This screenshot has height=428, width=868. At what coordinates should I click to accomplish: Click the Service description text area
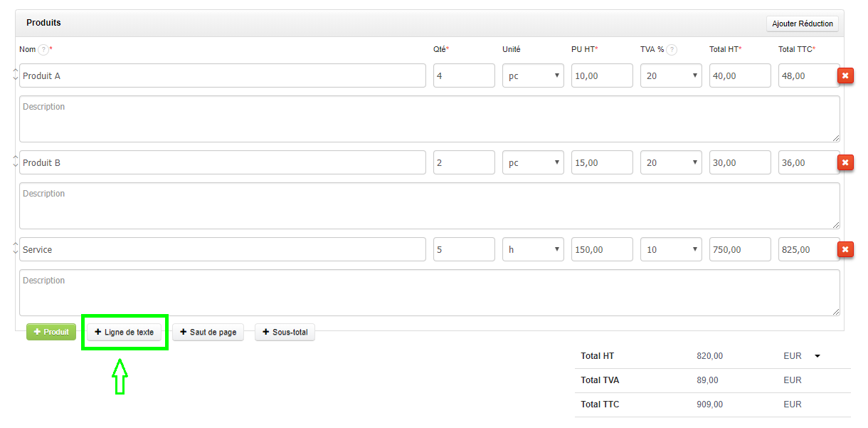coord(429,293)
